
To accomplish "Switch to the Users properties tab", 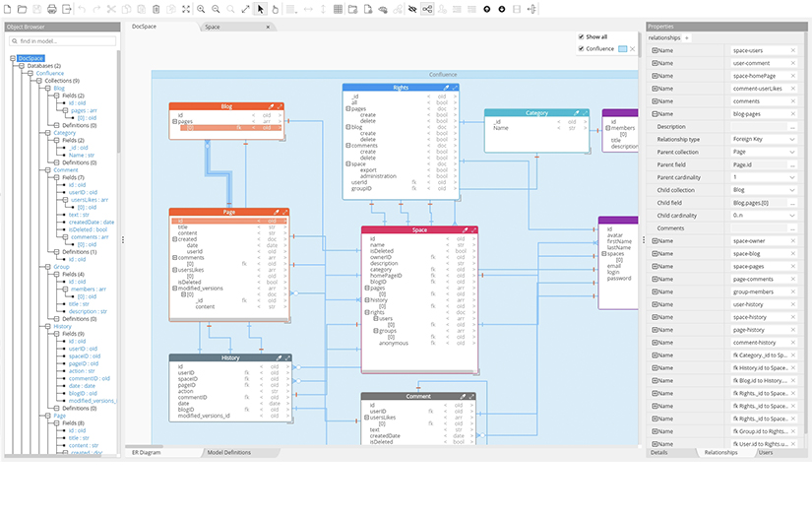I will click(x=766, y=452).
